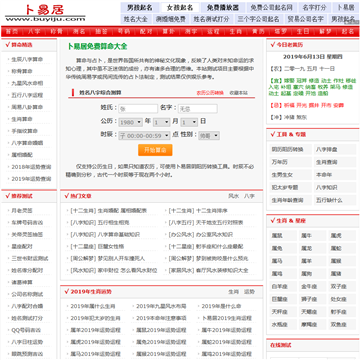Open 星座配对 sidebar link
Screen dimensions: 360x360
pos(22,246)
